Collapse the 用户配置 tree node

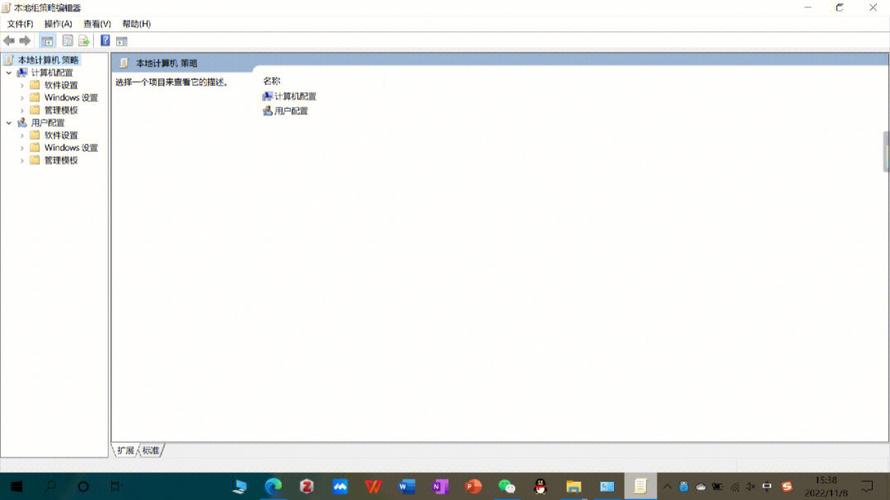click(x=9, y=123)
